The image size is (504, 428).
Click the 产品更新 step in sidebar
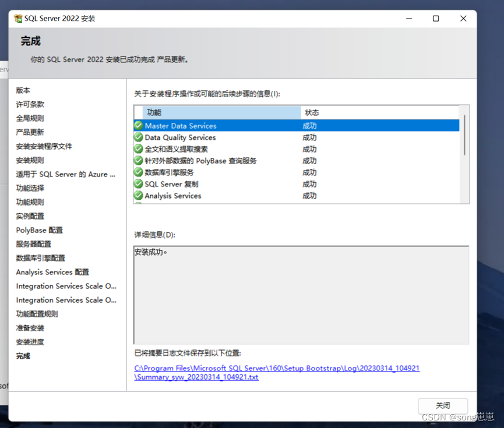pos(30,132)
